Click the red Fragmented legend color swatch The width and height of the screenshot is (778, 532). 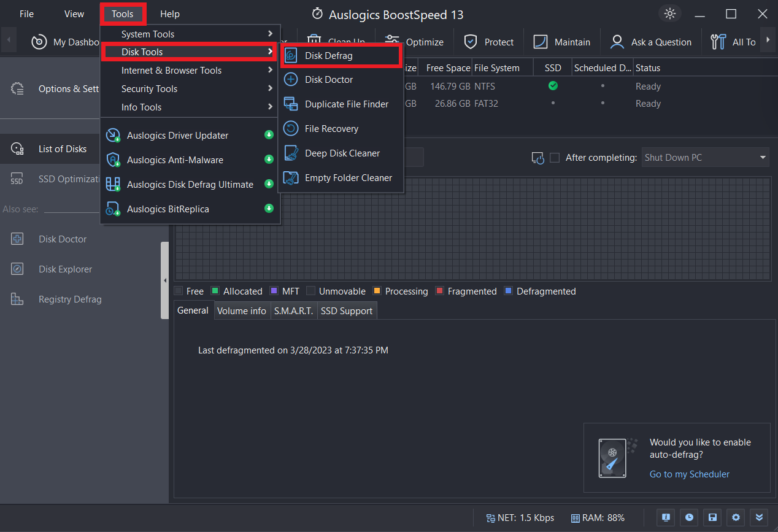coord(439,291)
